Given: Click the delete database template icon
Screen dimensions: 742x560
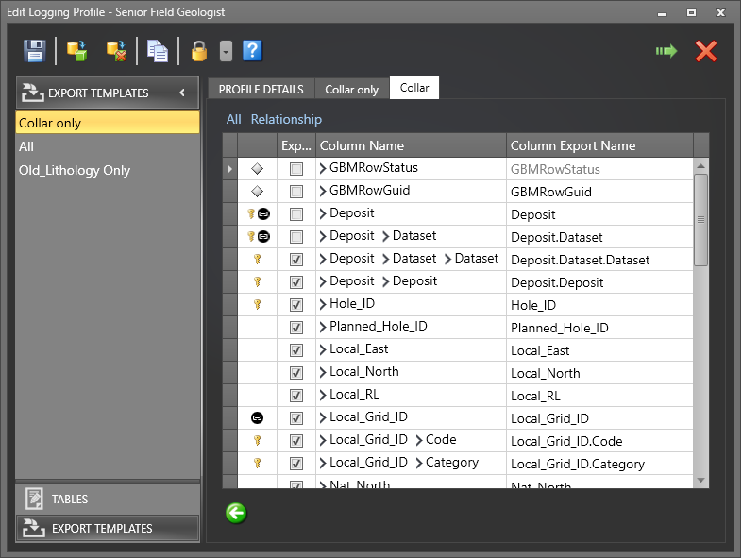Looking at the screenshot, I should (116, 51).
